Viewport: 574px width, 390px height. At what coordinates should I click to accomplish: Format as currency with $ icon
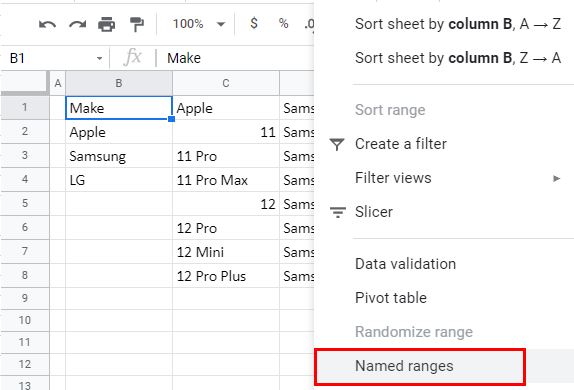pos(254,24)
